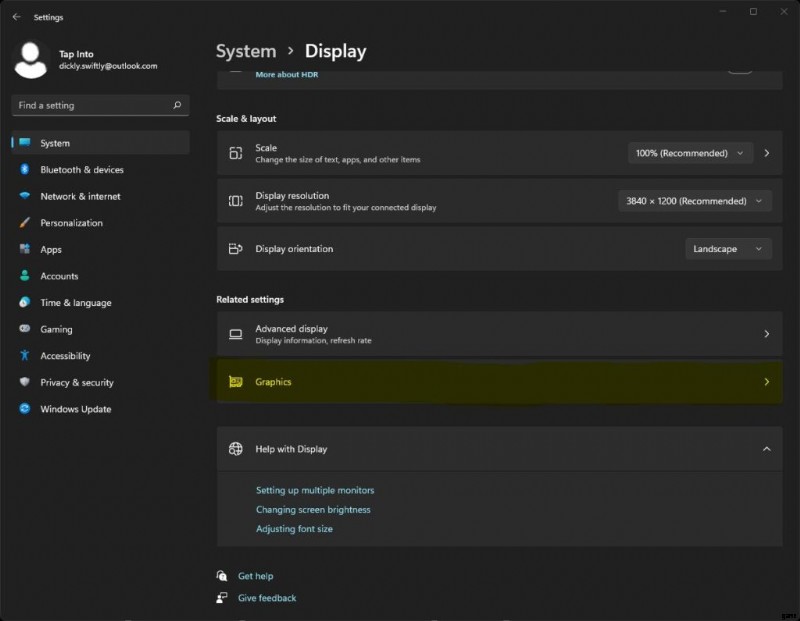
Task: Go to Bluetooth & devices settings
Action: (x=101, y=169)
